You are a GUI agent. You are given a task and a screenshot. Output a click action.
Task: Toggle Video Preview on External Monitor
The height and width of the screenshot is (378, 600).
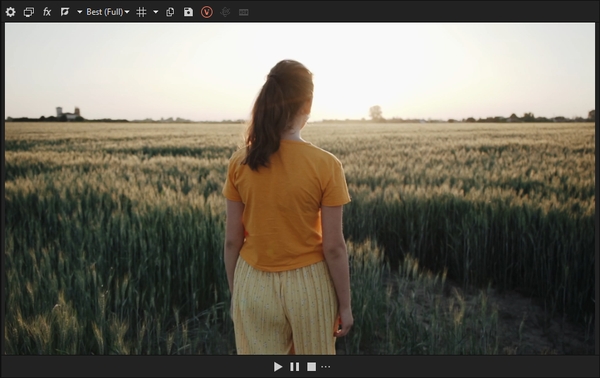point(29,12)
